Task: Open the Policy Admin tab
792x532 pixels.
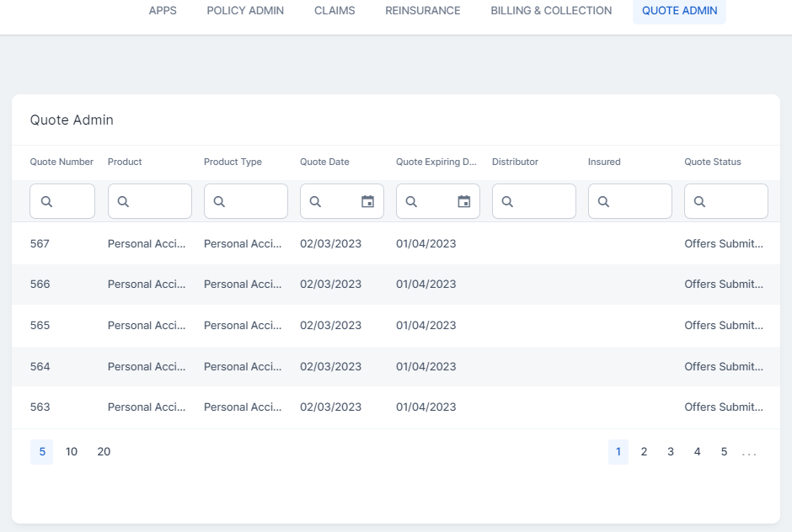Action: [x=245, y=11]
